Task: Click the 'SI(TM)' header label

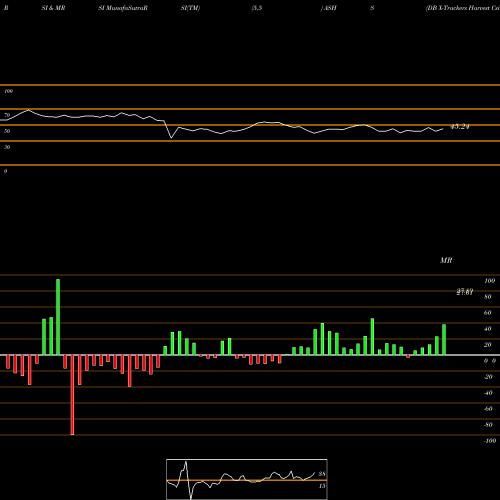Action: 190,8
